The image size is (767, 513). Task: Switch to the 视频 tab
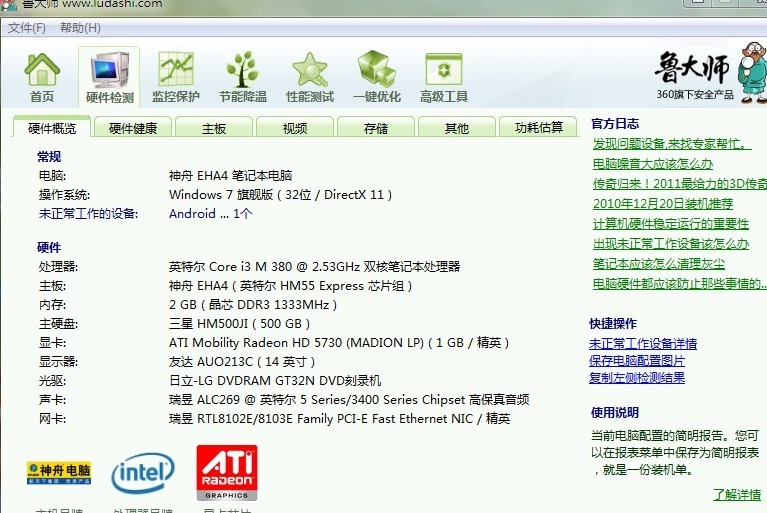coord(295,128)
